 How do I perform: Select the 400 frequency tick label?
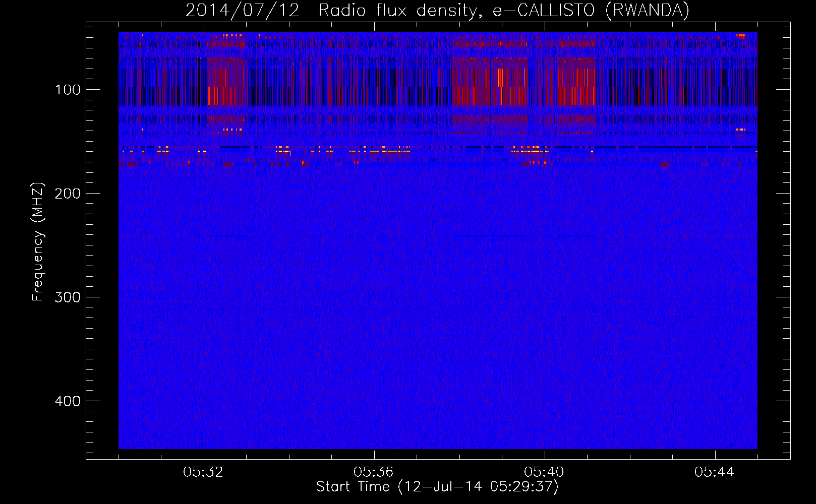68,401
